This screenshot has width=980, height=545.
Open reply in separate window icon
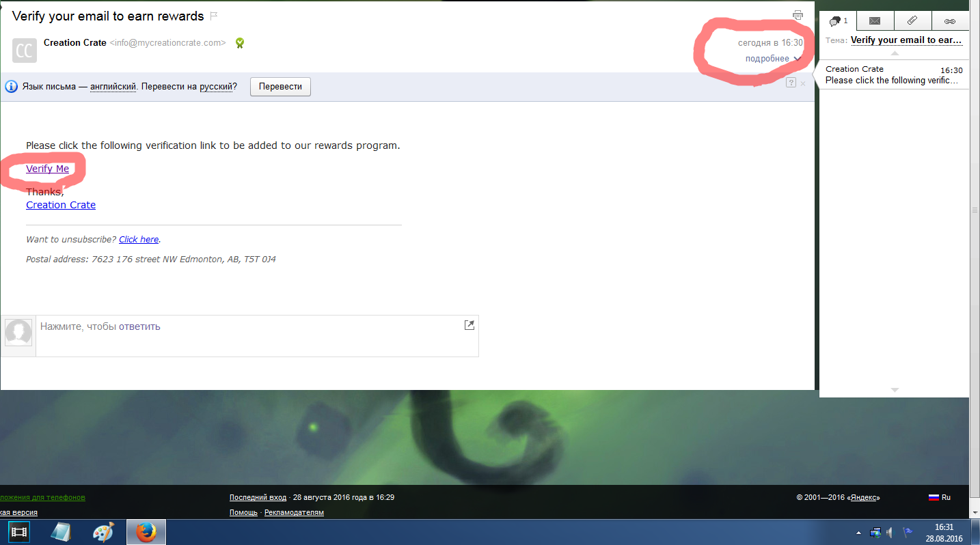pyautogui.click(x=469, y=325)
